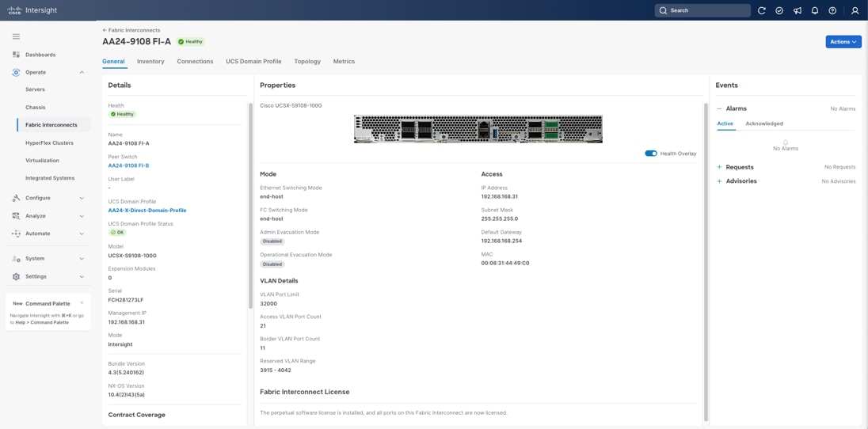Open the Metrics tab
Viewport: 868px width, 429px height.
pyautogui.click(x=344, y=62)
